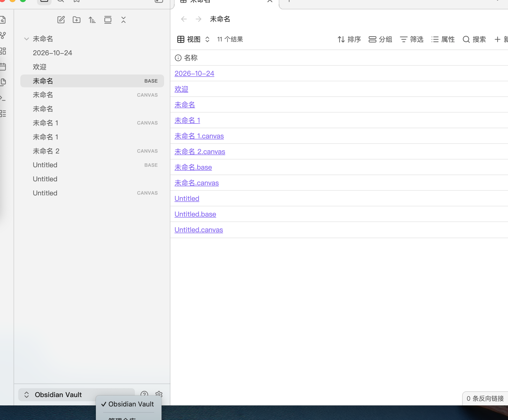Click the 排序 sort button

(x=349, y=39)
